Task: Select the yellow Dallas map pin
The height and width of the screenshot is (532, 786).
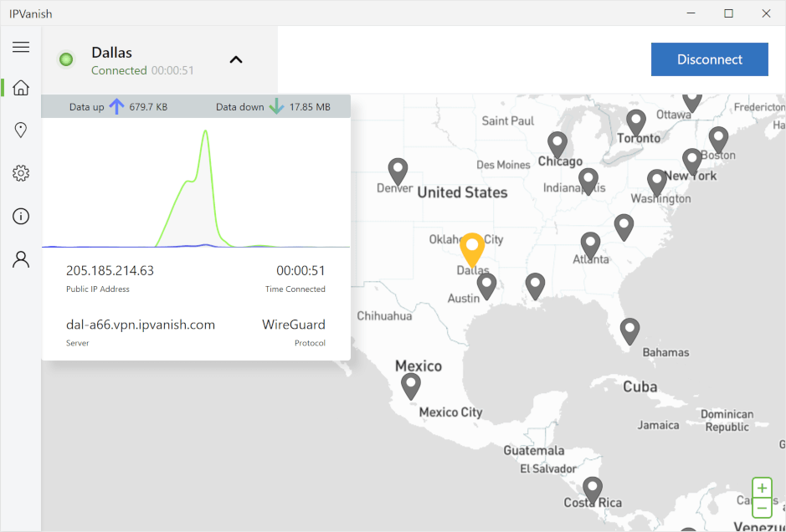Action: [x=472, y=249]
